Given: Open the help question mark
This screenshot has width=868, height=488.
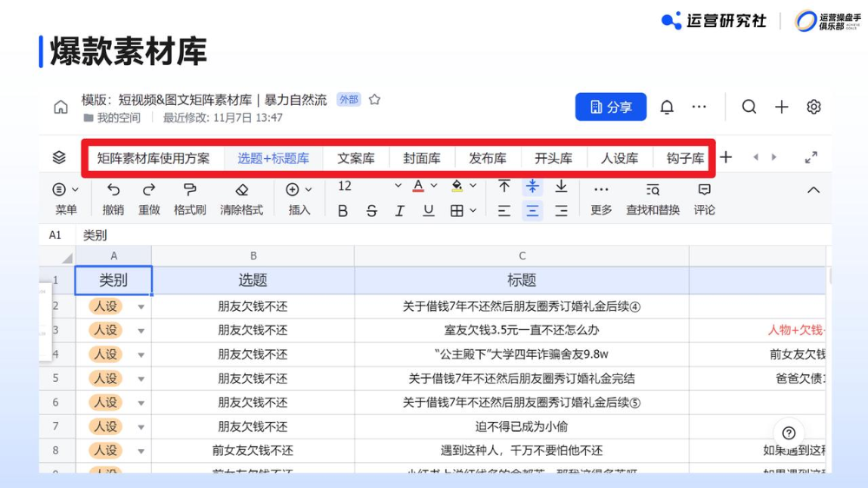Looking at the screenshot, I should coord(789,432).
